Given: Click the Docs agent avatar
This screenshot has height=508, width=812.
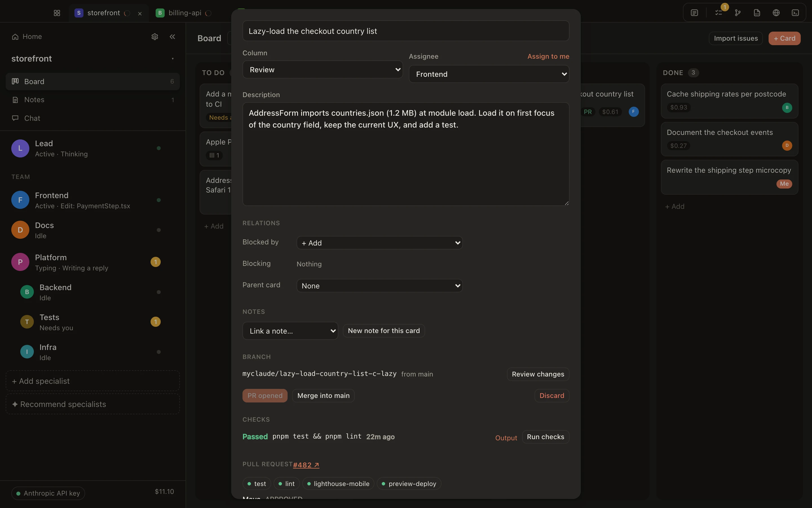Looking at the screenshot, I should tap(20, 230).
